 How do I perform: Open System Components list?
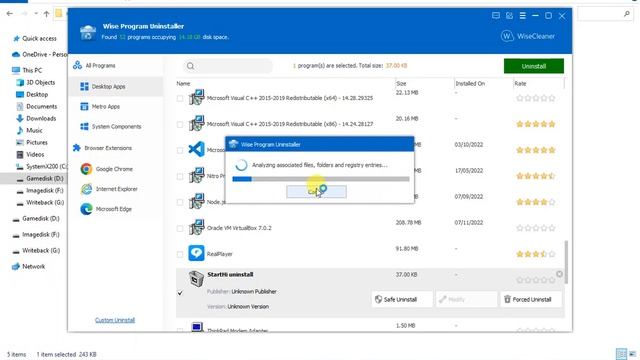pos(116,127)
